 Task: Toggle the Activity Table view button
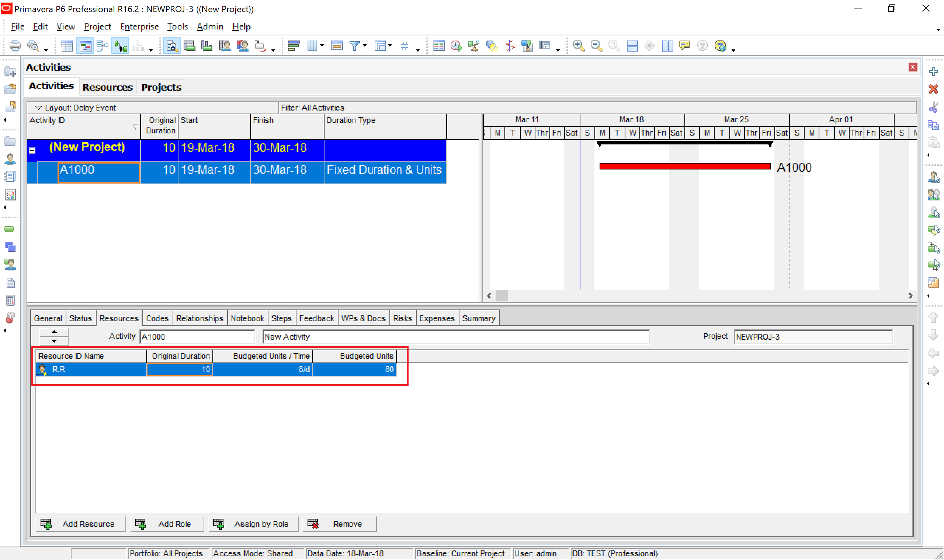(67, 46)
